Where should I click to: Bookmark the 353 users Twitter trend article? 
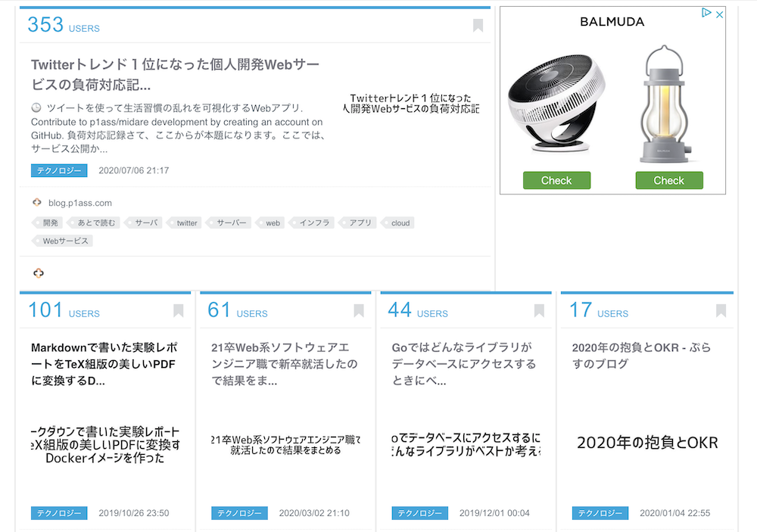(x=478, y=26)
